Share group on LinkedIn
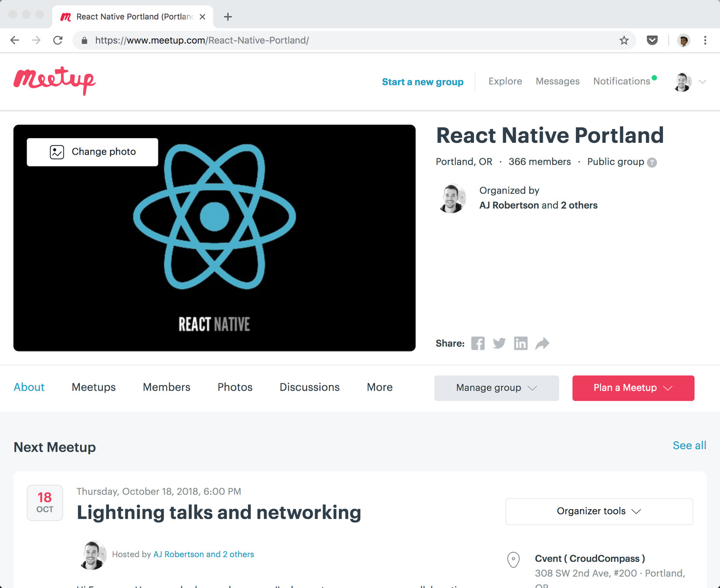The width and height of the screenshot is (720, 588). point(521,343)
